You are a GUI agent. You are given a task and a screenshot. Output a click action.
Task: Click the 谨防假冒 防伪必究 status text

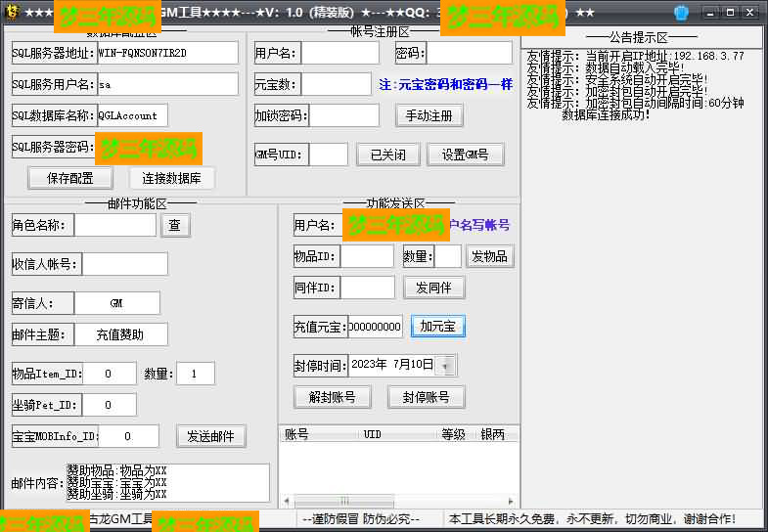click(x=361, y=518)
